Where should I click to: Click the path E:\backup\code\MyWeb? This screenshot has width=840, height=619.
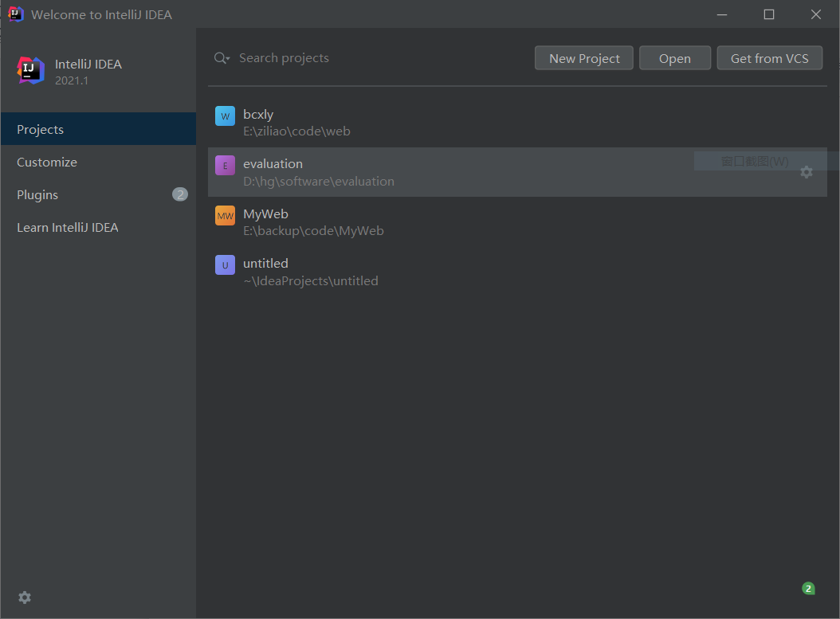[313, 231]
